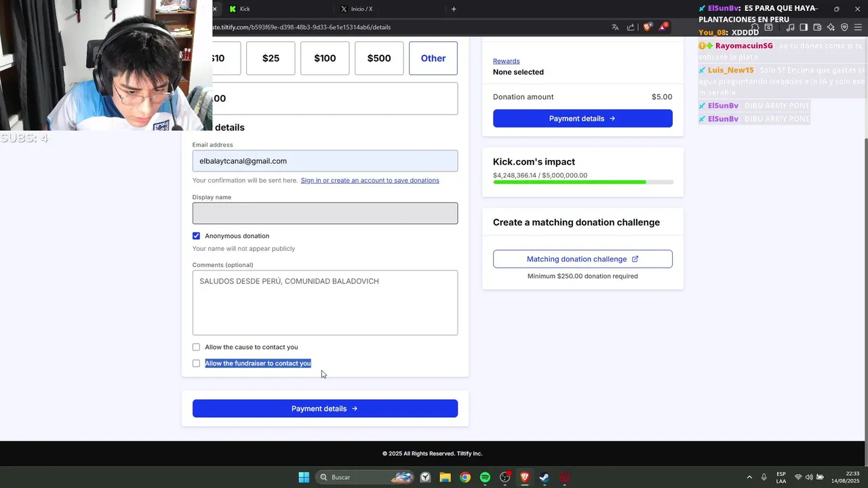Select the Other donation amount
Screen dimensions: 868x488
(433, 58)
